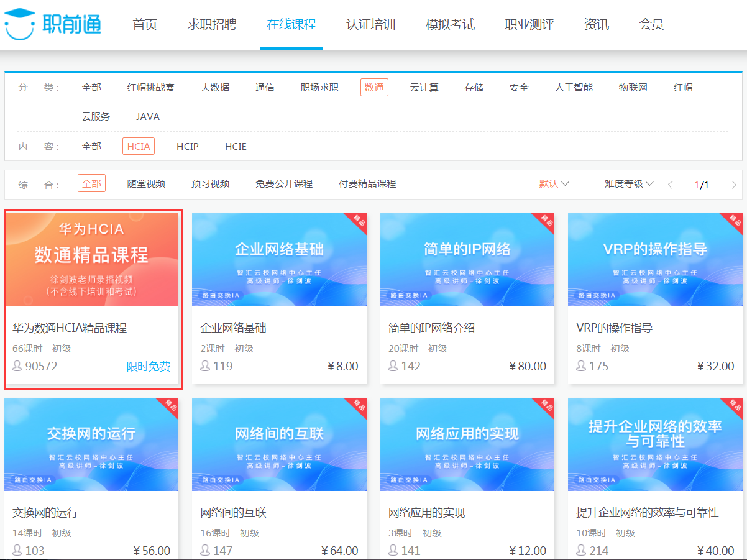Select the 付费精品课程 filter option
Screen dimensions: 747x560
coord(367,184)
